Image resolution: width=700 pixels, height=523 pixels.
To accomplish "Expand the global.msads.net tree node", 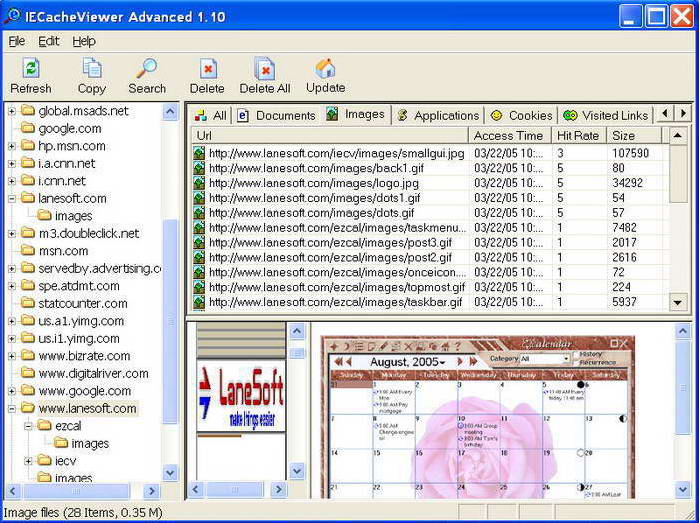I will click(12, 111).
